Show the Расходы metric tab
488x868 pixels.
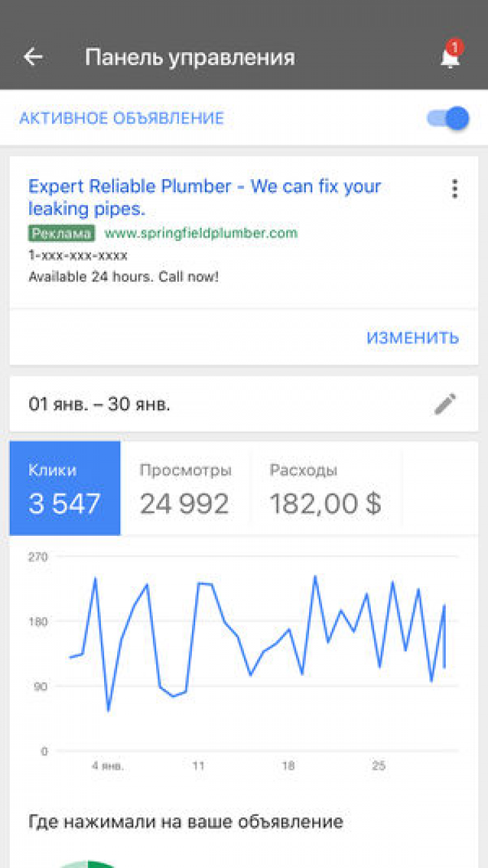tap(325, 488)
